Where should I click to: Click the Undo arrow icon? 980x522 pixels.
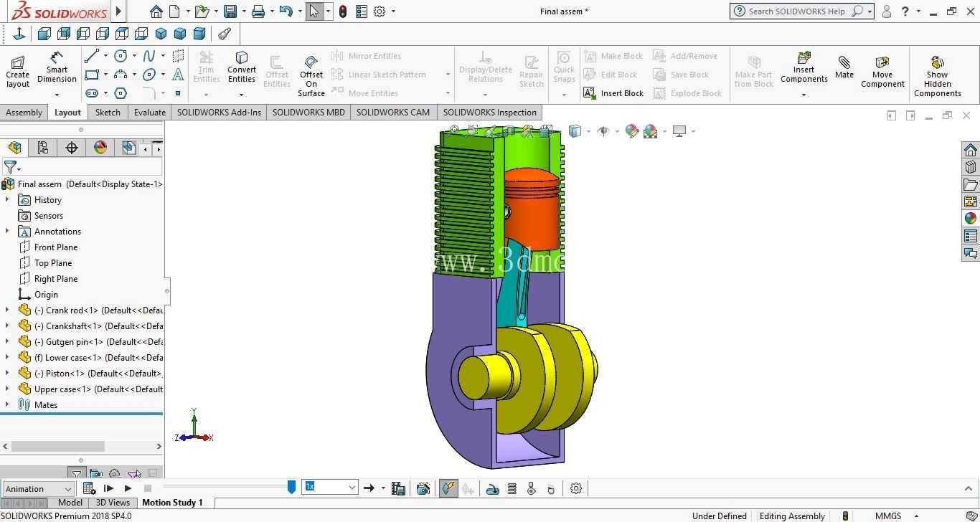pos(286,11)
